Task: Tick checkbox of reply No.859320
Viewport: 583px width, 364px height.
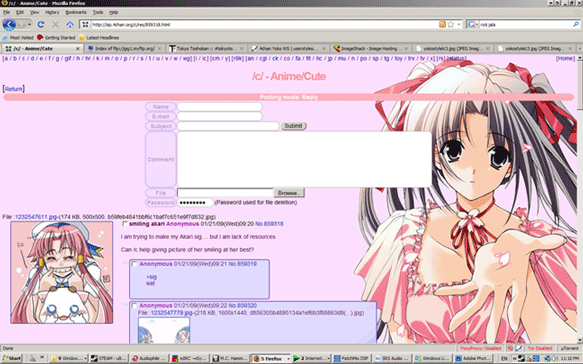Action: (134, 306)
